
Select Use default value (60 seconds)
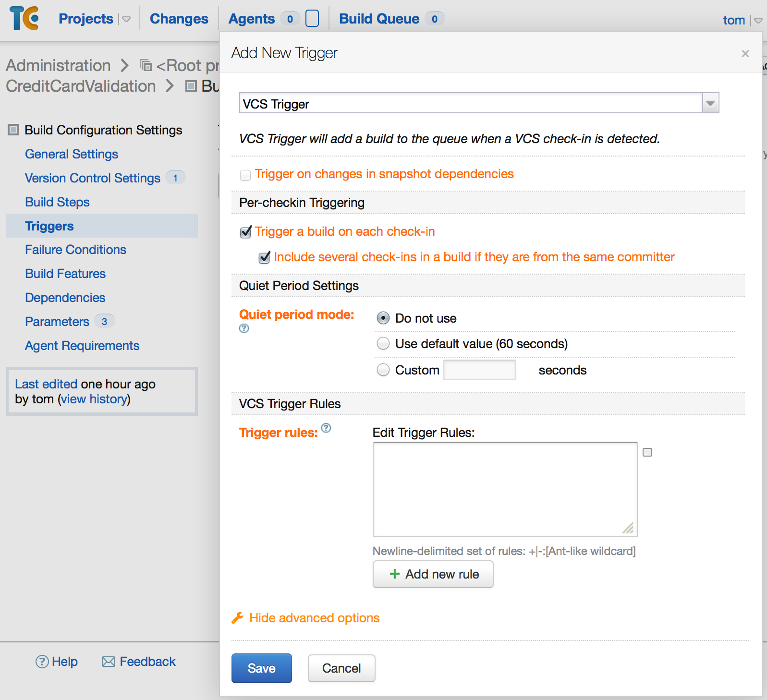tap(383, 344)
